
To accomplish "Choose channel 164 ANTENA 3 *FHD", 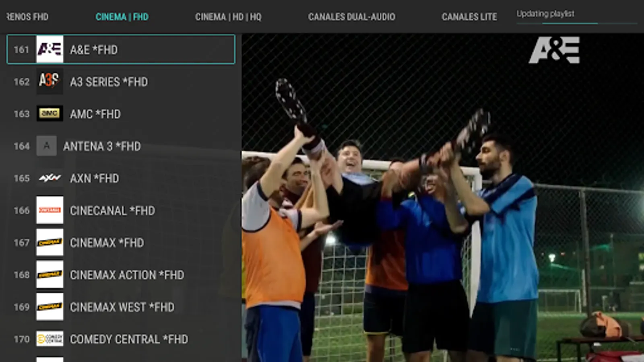I will click(121, 146).
